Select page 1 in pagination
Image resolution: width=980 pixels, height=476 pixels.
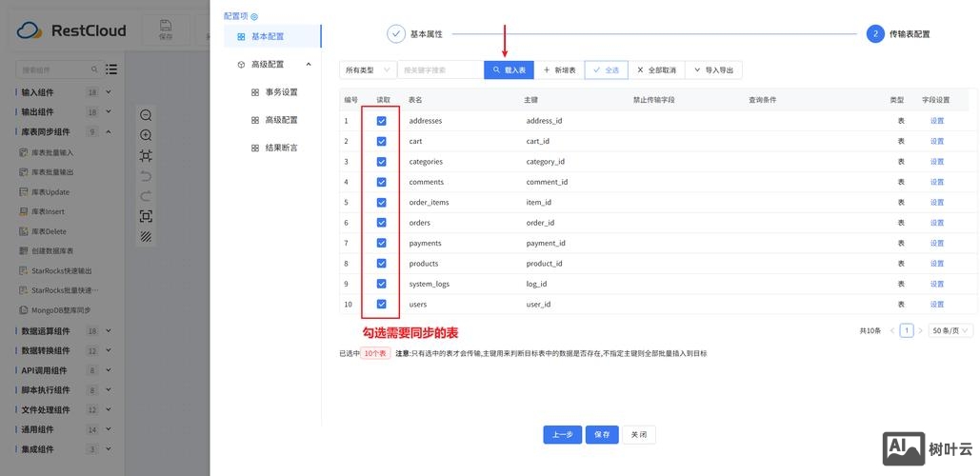[x=907, y=330]
